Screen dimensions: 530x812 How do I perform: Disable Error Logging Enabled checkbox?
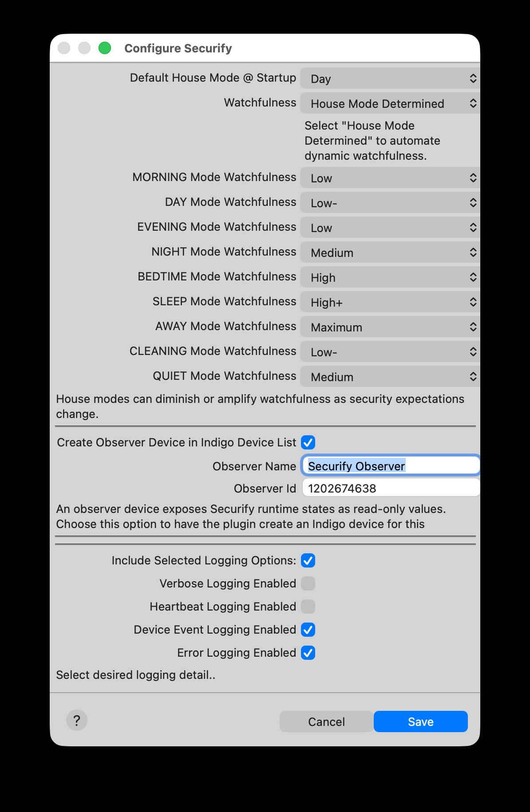tap(308, 653)
